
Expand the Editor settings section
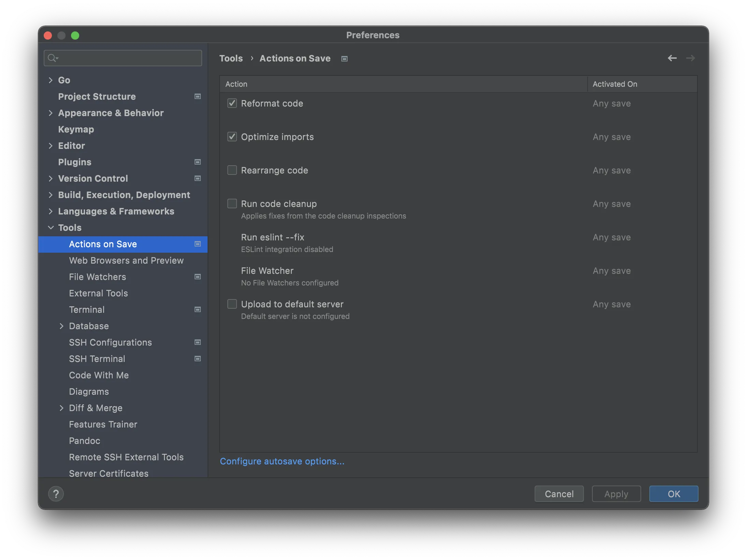(51, 146)
